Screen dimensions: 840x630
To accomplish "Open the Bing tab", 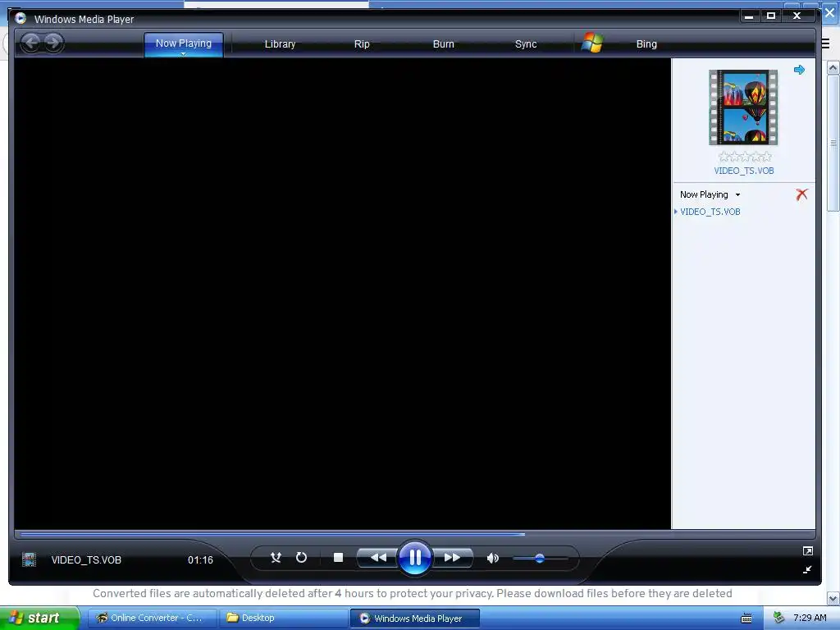I will pyautogui.click(x=646, y=44).
